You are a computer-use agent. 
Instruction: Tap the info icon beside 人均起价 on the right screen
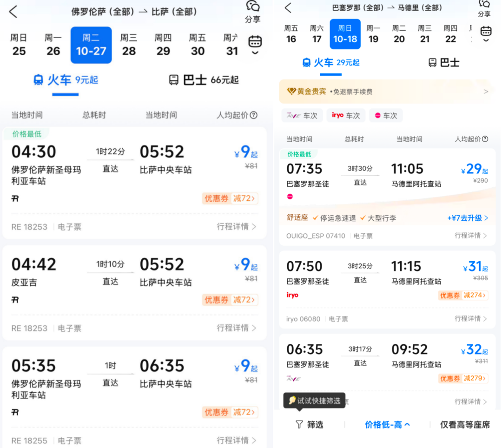click(x=485, y=139)
